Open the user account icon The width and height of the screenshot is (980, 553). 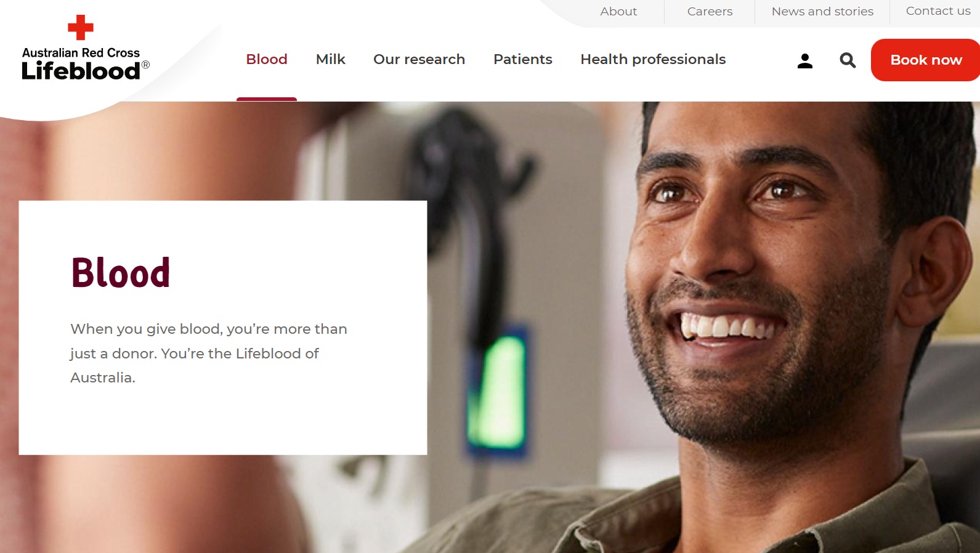tap(804, 60)
